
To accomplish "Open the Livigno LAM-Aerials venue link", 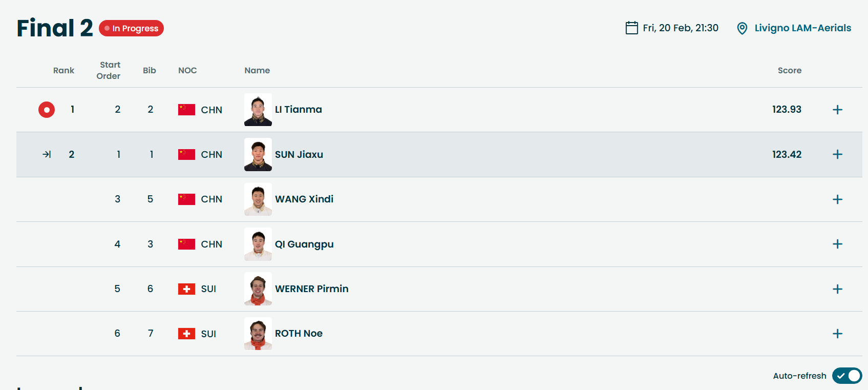I will 802,28.
